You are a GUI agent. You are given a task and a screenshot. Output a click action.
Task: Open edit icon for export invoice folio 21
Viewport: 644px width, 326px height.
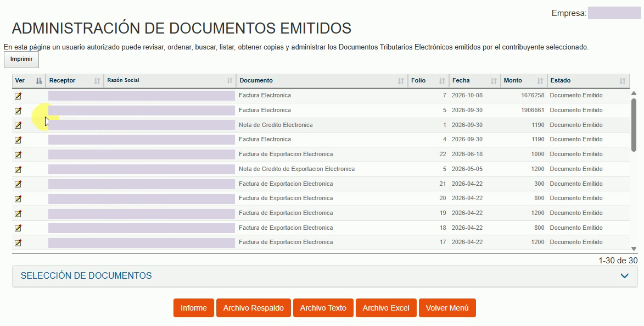pos(18,184)
